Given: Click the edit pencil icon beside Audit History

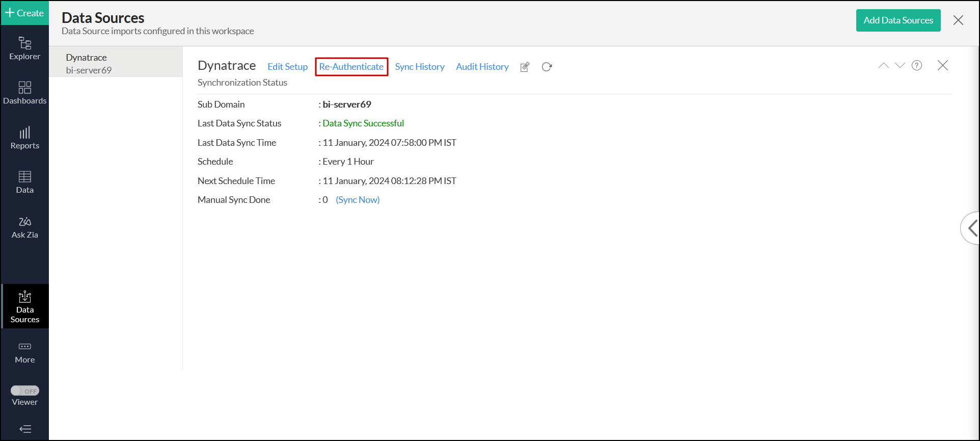Looking at the screenshot, I should (525, 67).
